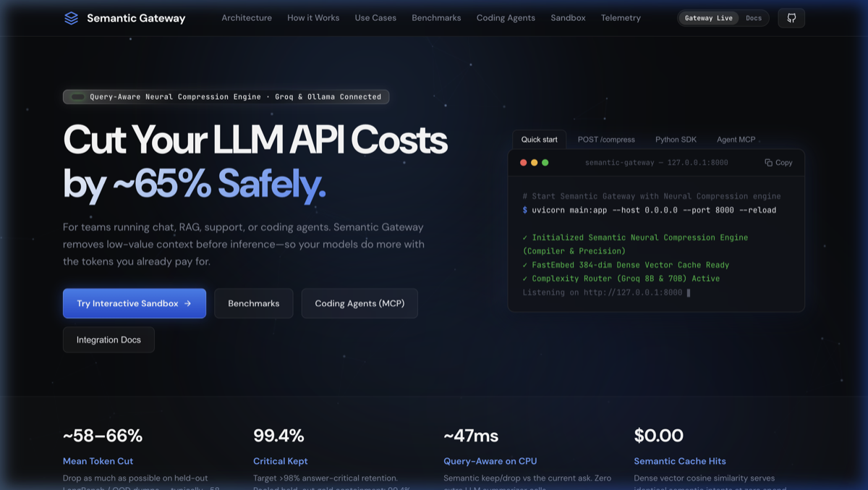Viewport: 868px width, 490px height.
Task: Open the Python SDK tab
Action: click(x=676, y=139)
